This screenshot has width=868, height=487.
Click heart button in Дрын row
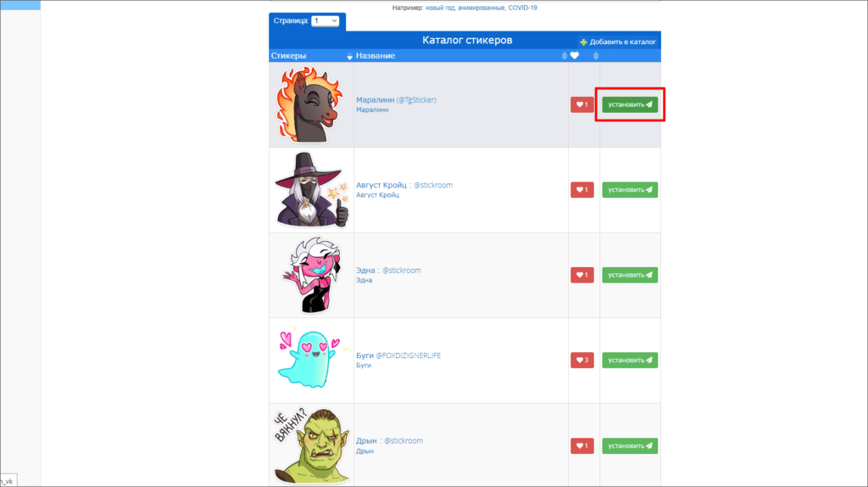tap(581, 446)
